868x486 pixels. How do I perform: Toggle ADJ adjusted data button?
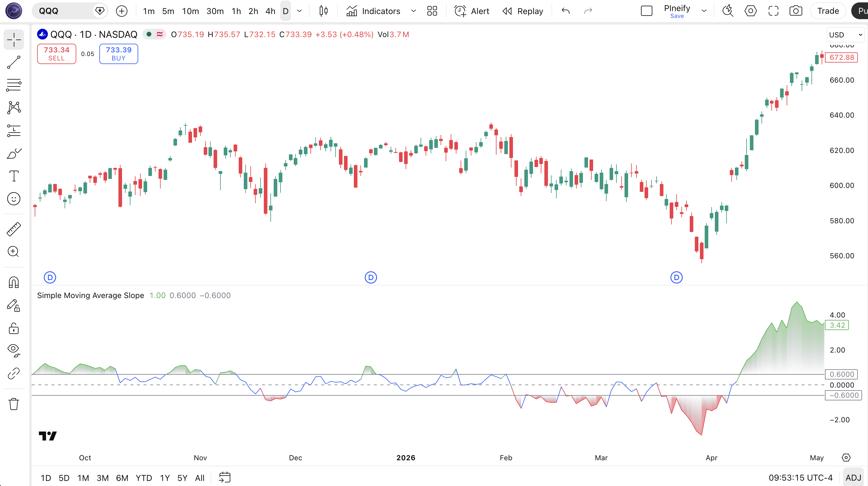(x=853, y=478)
